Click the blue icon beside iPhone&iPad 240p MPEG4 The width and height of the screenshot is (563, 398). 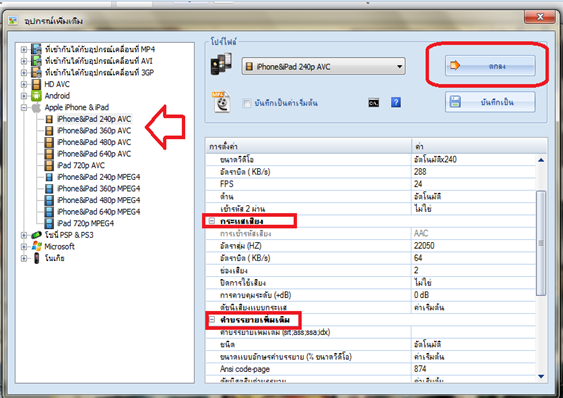click(49, 177)
